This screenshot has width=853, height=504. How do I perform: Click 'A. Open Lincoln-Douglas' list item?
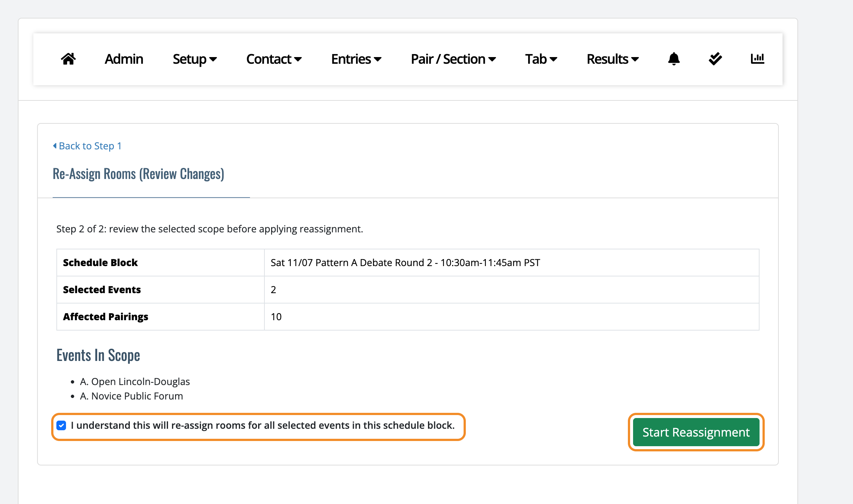point(135,382)
